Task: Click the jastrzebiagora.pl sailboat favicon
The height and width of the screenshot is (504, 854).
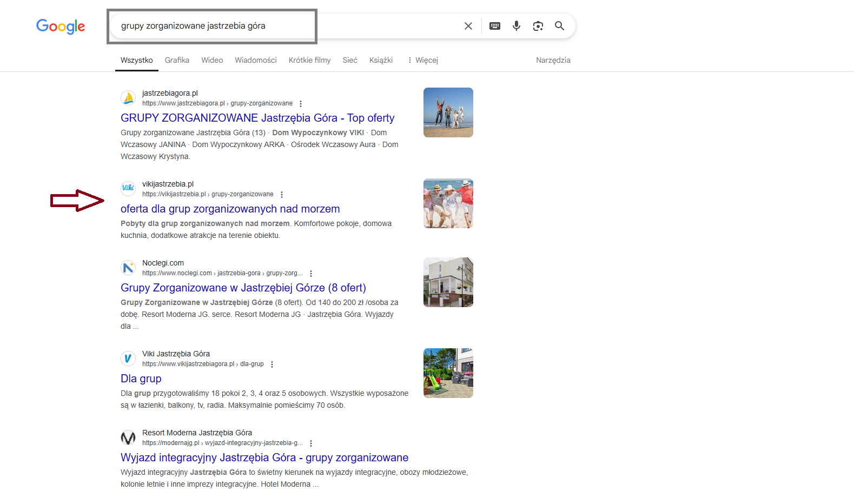Action: (x=128, y=98)
